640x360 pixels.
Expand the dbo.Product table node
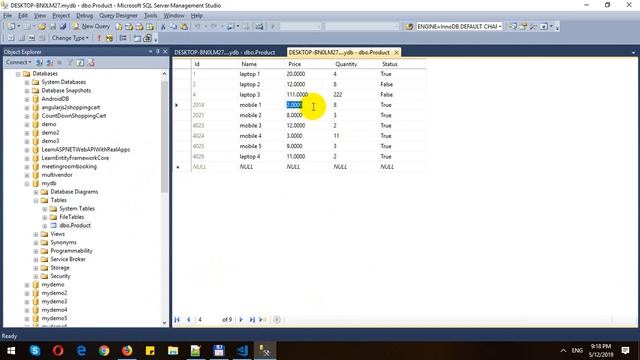45,226
